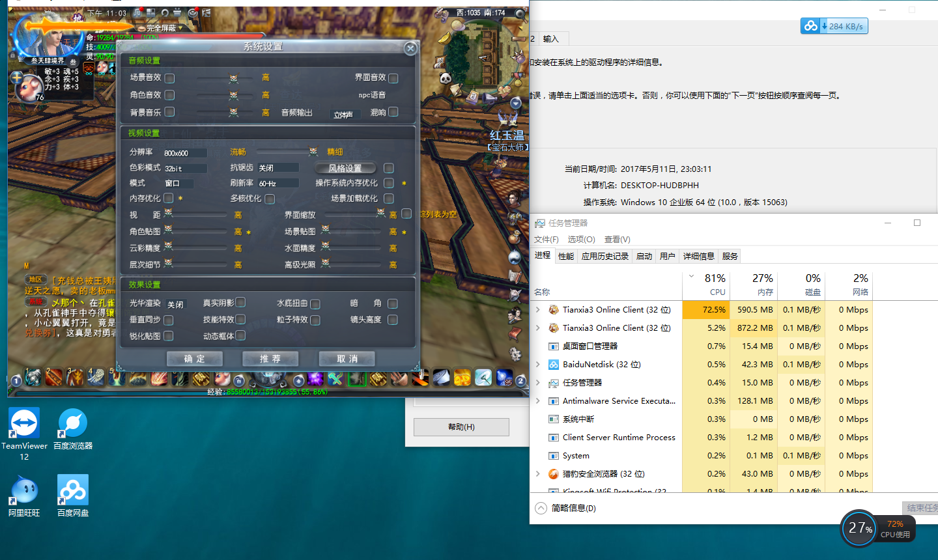Click the yellow plus icon near the pet portrait
The width and height of the screenshot is (938, 560).
(17, 78)
